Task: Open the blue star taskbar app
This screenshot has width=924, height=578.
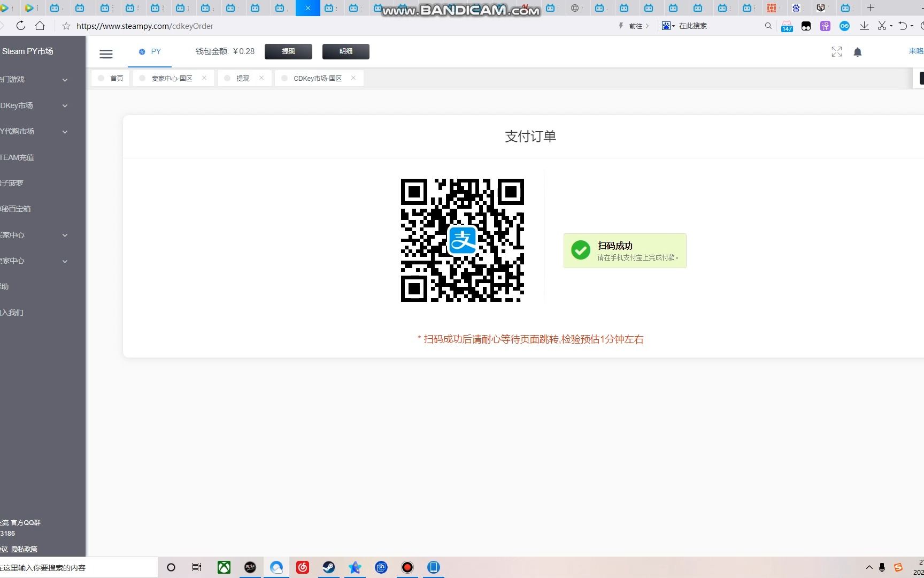Action: coord(355,567)
